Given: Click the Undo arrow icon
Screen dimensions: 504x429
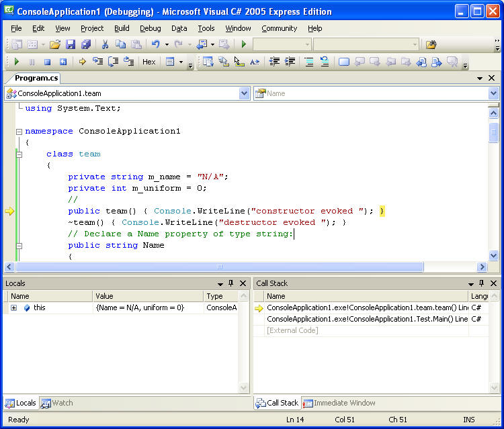Looking at the screenshot, I should pos(155,44).
